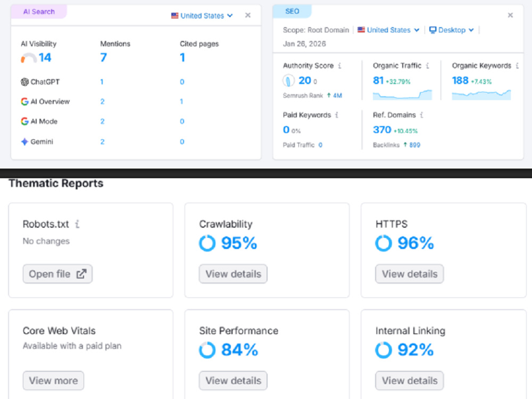
Task: Click the Site Performance progress ring icon
Action: [x=207, y=350]
